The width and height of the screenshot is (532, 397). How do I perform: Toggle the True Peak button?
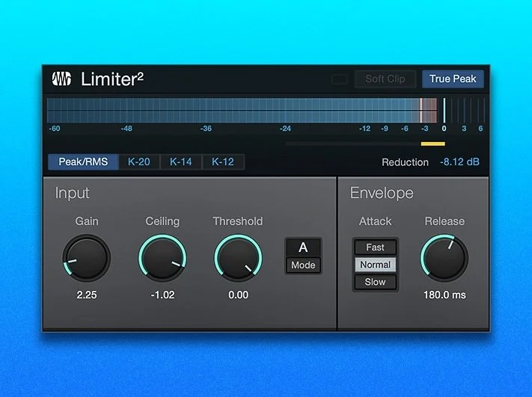pos(453,79)
